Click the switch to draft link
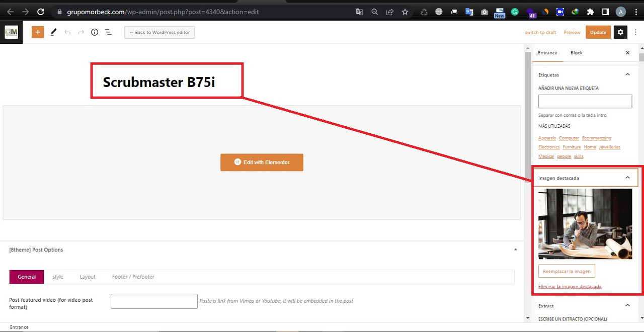644x332 pixels. tap(540, 32)
